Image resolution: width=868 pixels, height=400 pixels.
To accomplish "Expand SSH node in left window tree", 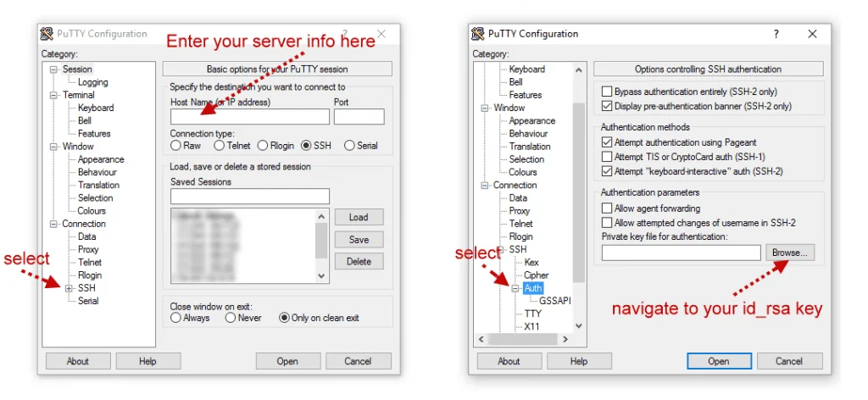I will coord(70,288).
